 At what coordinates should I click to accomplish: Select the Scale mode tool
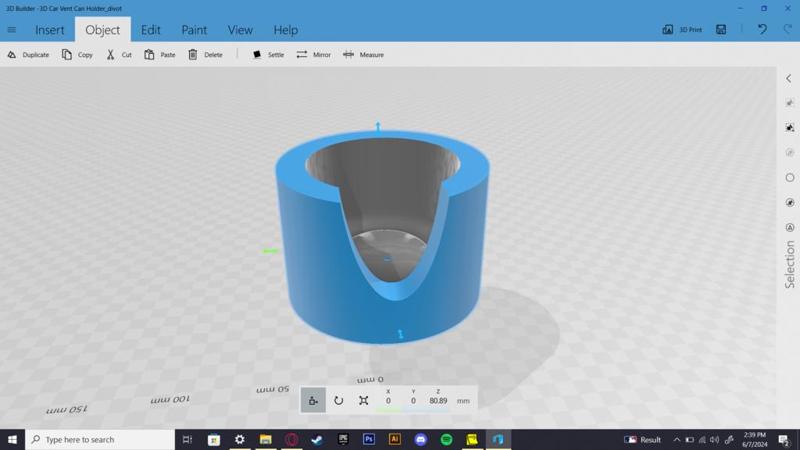click(x=363, y=401)
